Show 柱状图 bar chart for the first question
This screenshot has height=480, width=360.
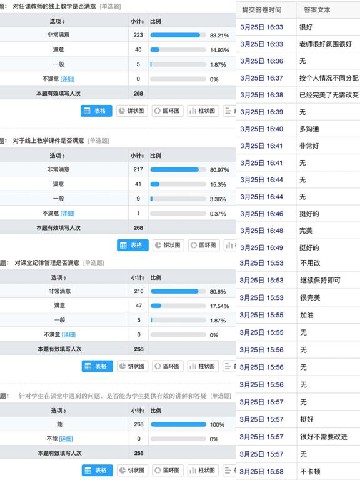[203, 111]
